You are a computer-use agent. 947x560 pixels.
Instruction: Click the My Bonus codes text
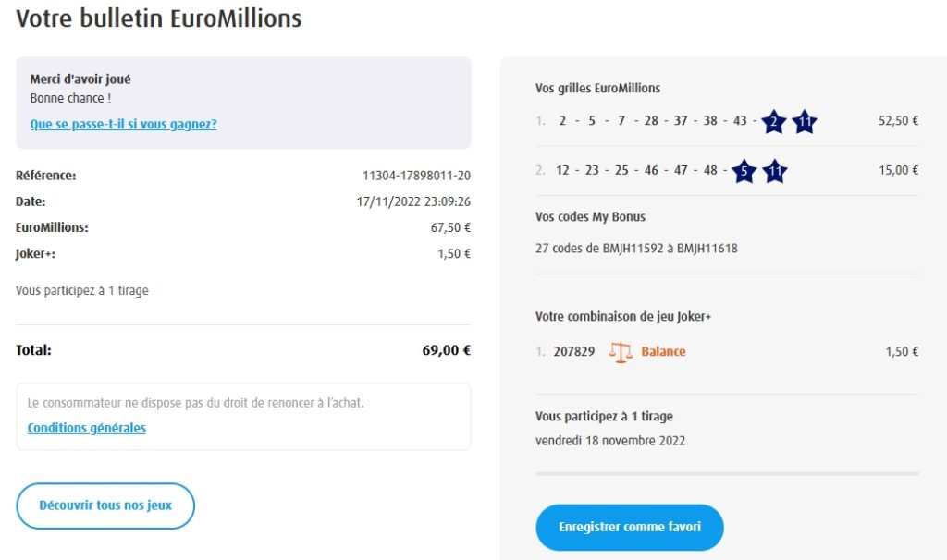click(x=636, y=249)
